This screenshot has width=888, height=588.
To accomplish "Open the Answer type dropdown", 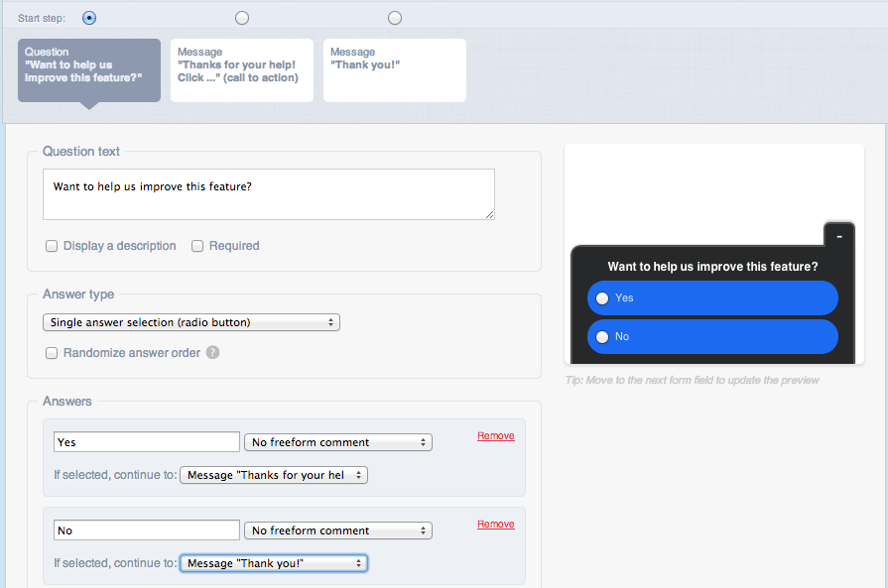I will point(191,322).
